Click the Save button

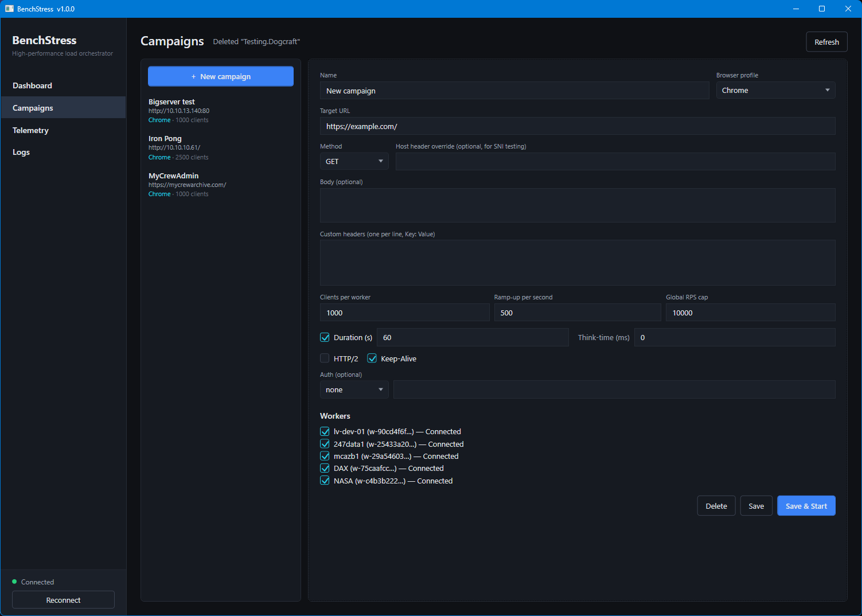[x=756, y=506]
